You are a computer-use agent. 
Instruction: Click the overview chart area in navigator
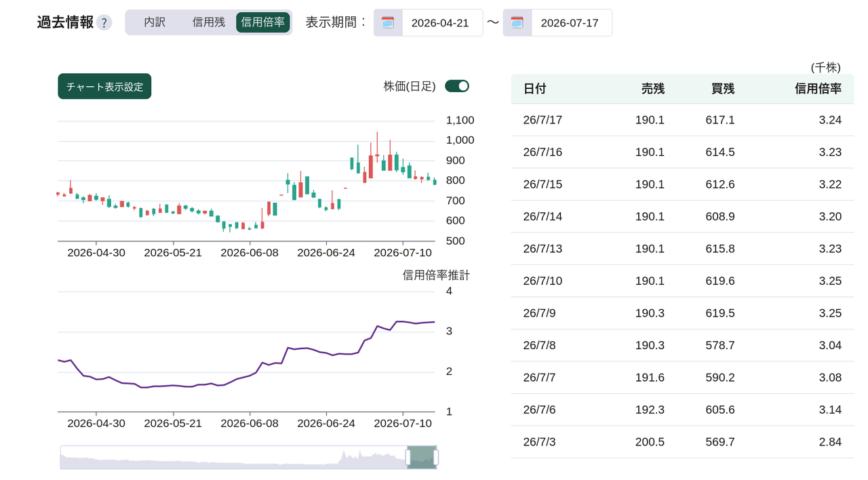coord(233,458)
